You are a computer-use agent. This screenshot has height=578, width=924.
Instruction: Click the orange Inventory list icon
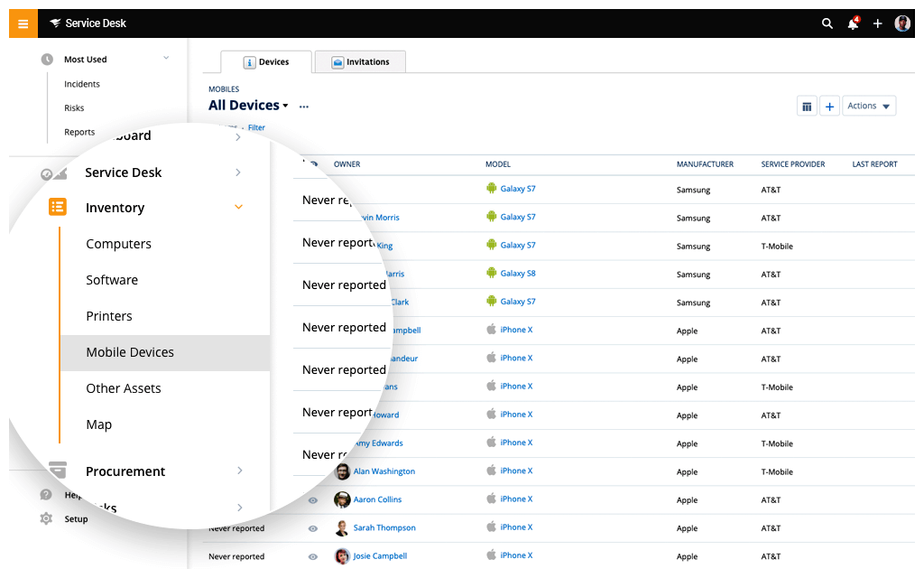[58, 207]
